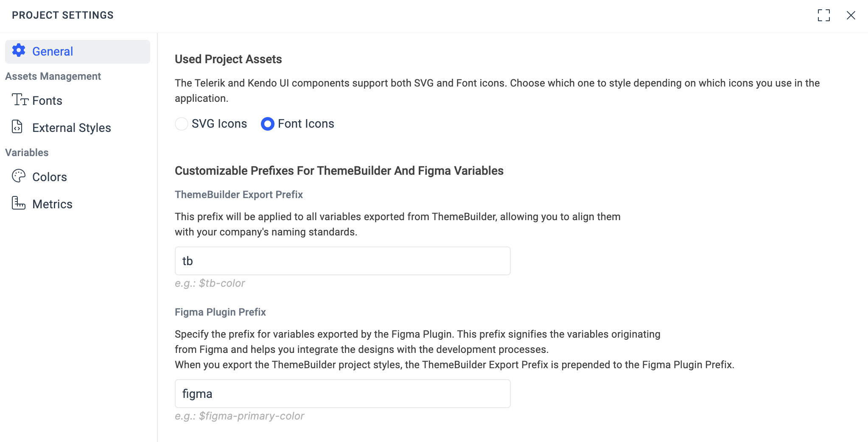This screenshot has height=442, width=868.
Task: Click the gear icon next to General label
Action: point(19,51)
